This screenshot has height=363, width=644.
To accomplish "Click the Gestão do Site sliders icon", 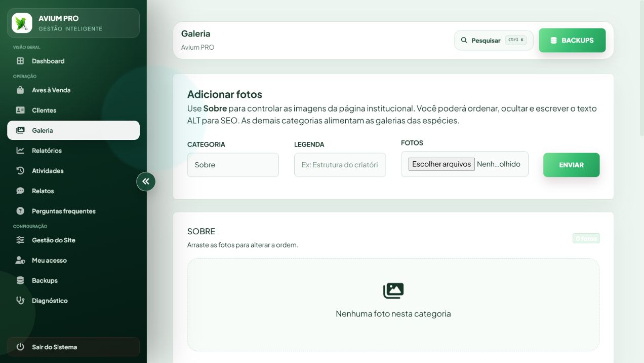I will pyautogui.click(x=20, y=240).
